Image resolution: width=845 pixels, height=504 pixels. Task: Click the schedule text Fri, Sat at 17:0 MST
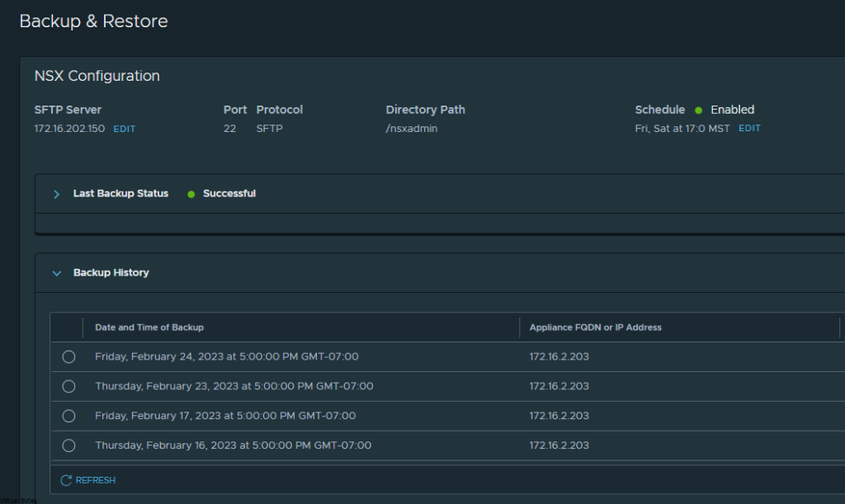pyautogui.click(x=682, y=129)
